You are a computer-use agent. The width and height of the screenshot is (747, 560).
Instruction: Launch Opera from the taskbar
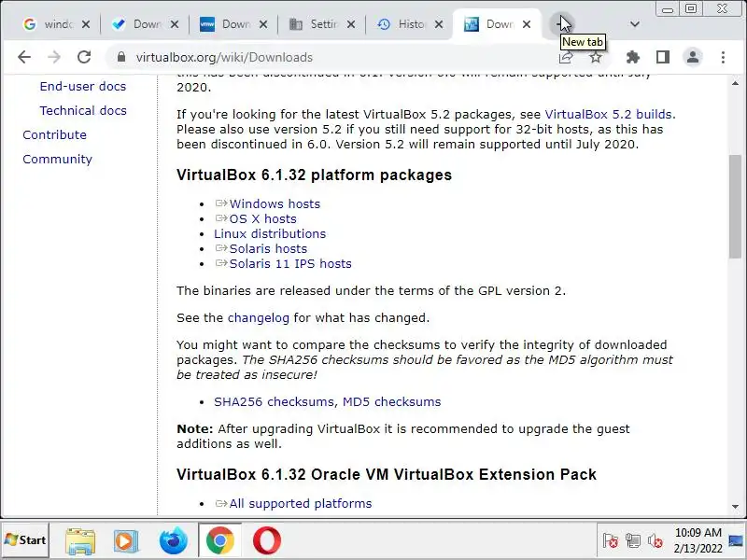[x=267, y=541]
